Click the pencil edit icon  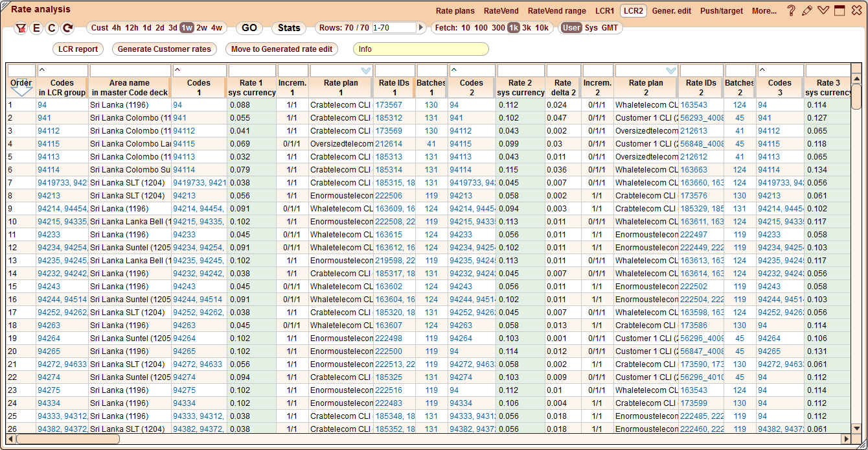click(806, 10)
